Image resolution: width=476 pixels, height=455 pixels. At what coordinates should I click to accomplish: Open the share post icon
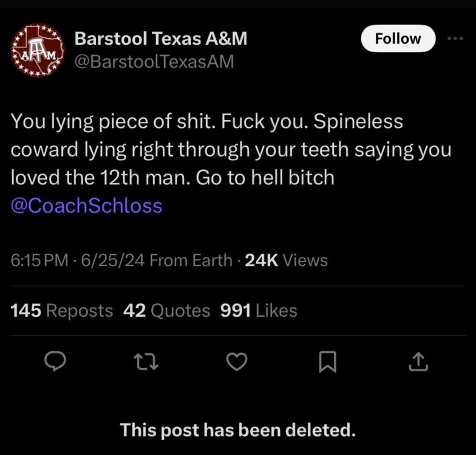(418, 362)
